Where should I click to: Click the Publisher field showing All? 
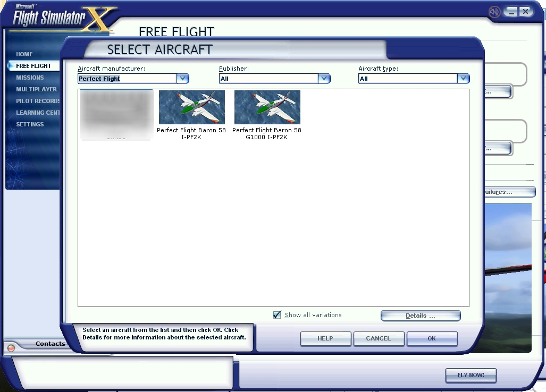pos(268,79)
